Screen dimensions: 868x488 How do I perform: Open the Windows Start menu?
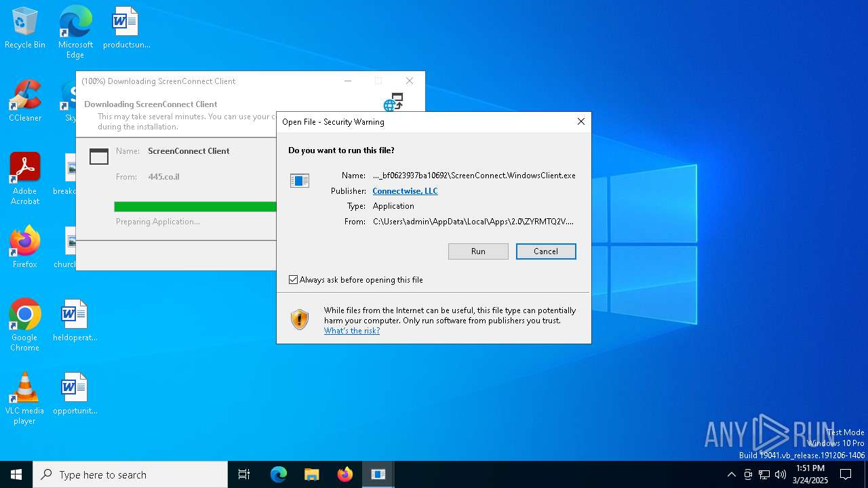(x=16, y=474)
